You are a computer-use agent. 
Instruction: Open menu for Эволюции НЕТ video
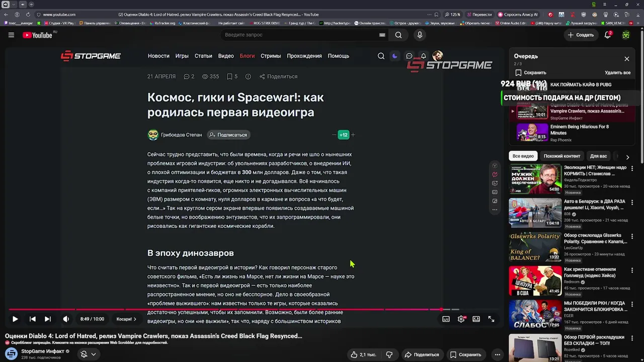coord(632,168)
